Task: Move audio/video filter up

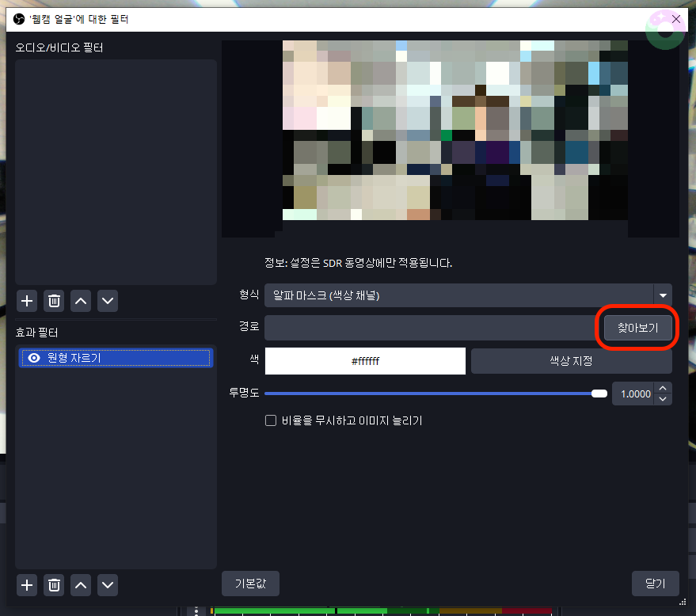Action: point(81,301)
